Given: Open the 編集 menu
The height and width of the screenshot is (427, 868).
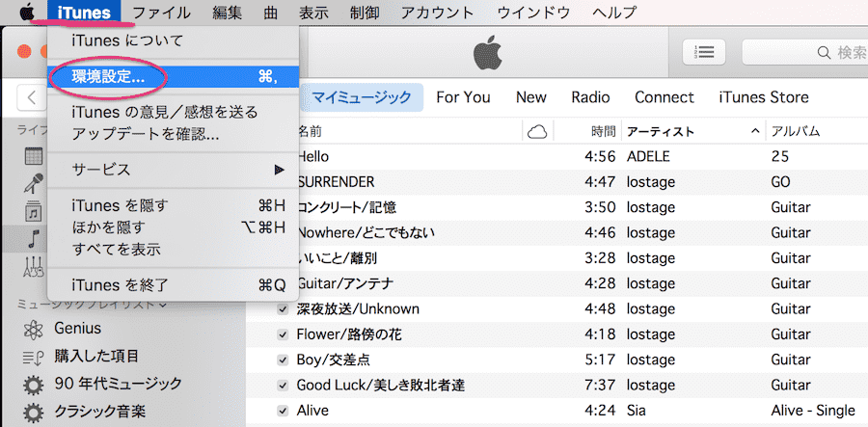Looking at the screenshot, I should click(x=227, y=12).
